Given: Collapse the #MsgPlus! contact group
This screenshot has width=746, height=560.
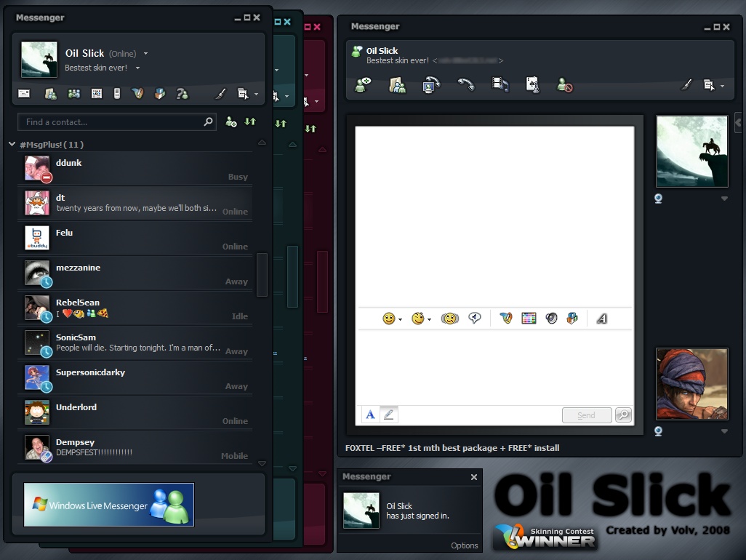Looking at the screenshot, I should [12, 144].
